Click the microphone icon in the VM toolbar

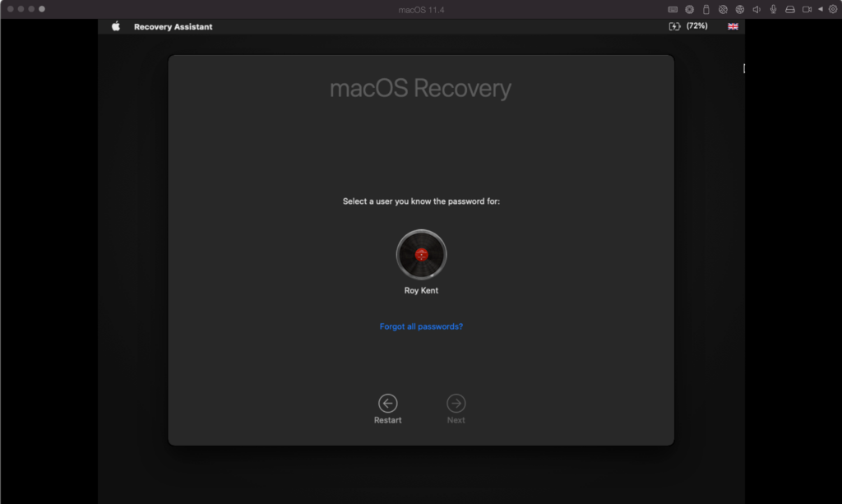[774, 9]
